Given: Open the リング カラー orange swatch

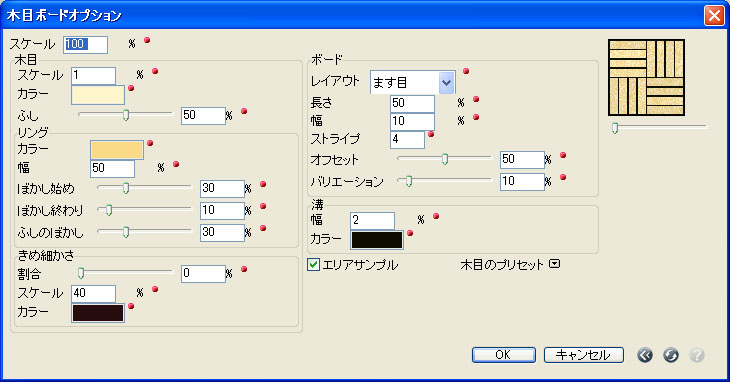Looking at the screenshot, I should point(117,150).
